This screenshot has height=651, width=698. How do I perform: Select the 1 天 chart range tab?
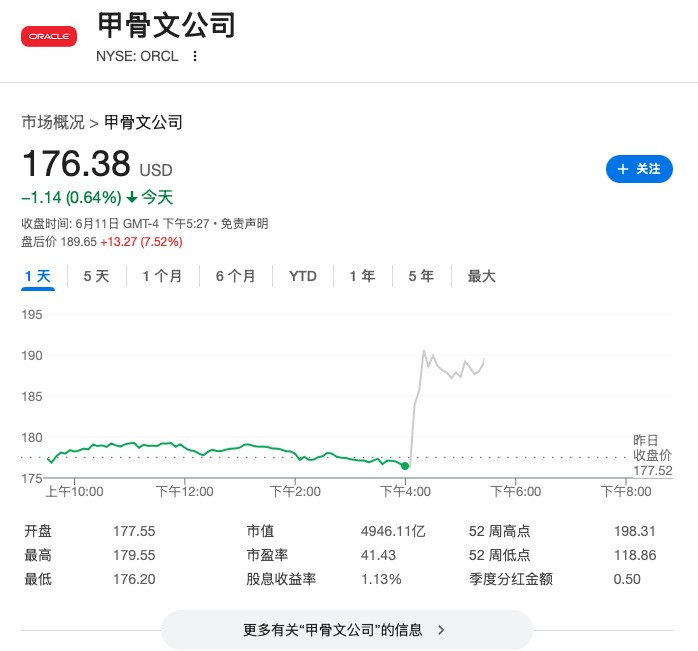(38, 276)
